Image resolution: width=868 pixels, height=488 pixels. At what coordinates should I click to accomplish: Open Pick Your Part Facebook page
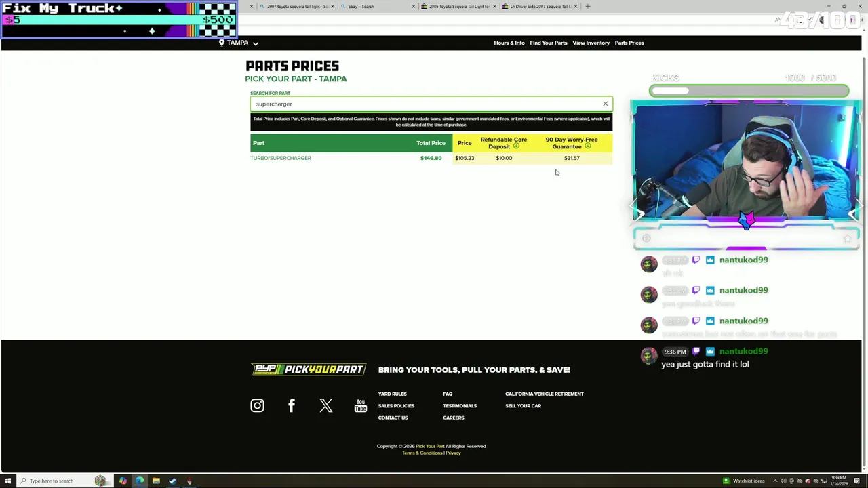pos(292,405)
